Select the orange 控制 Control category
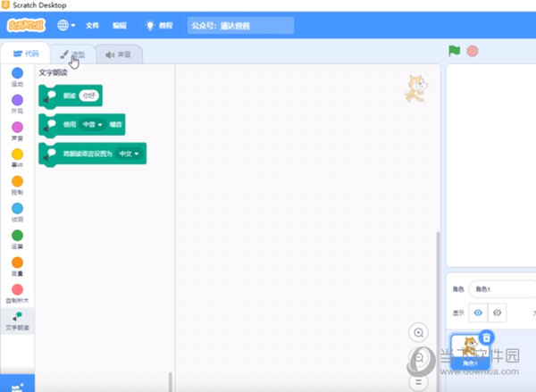Viewport: 536px width, 392px height. (18, 185)
